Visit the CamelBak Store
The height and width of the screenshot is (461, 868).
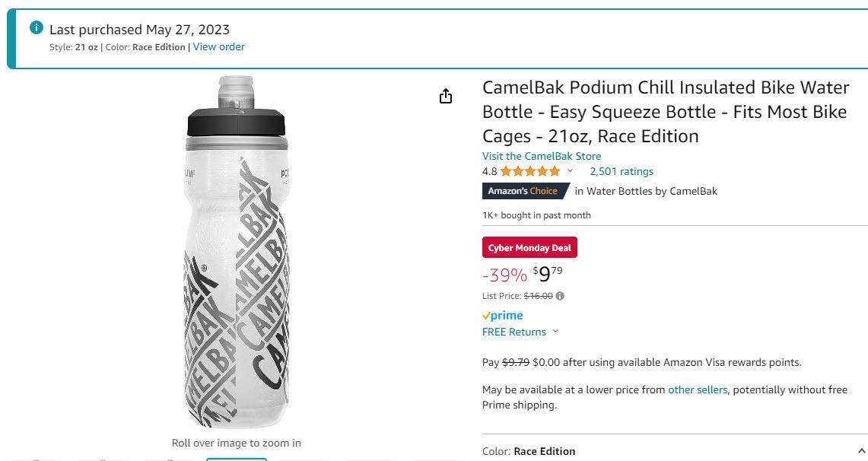point(542,156)
